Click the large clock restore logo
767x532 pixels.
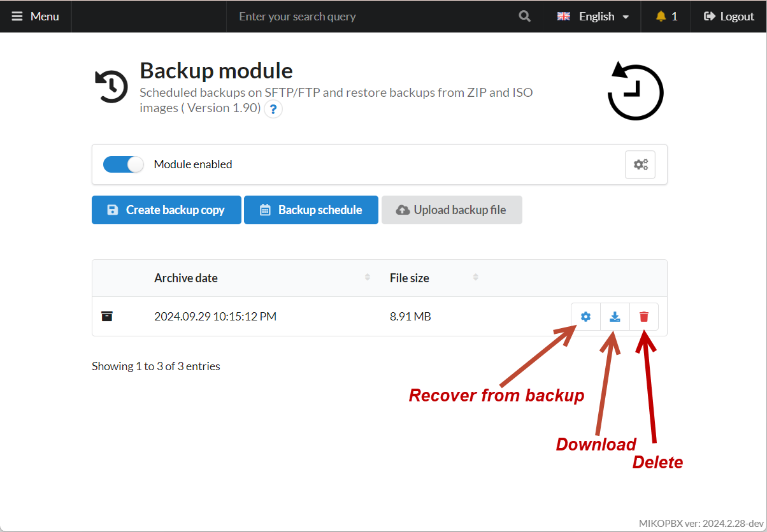[635, 91]
